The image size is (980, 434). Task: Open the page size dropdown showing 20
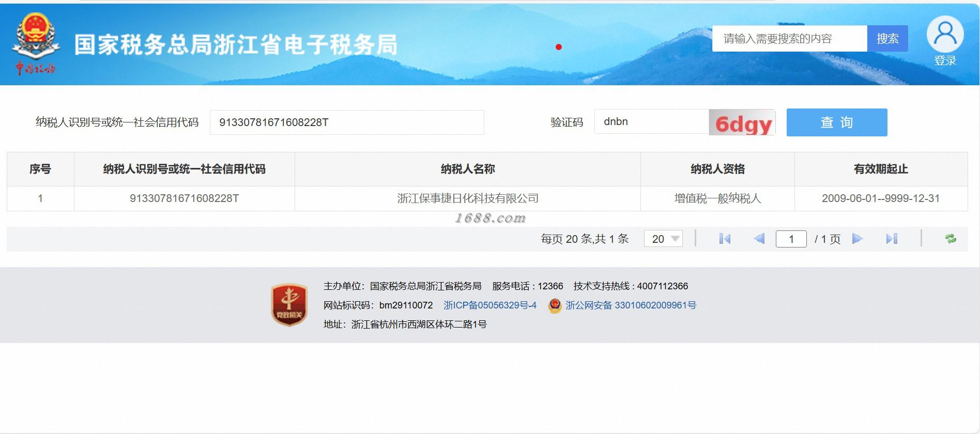(x=663, y=239)
